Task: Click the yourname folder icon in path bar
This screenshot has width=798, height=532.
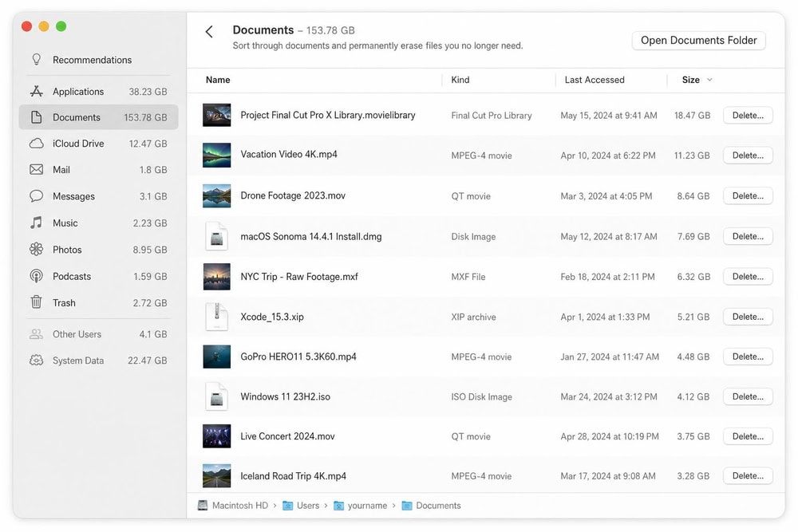Action: coord(338,506)
